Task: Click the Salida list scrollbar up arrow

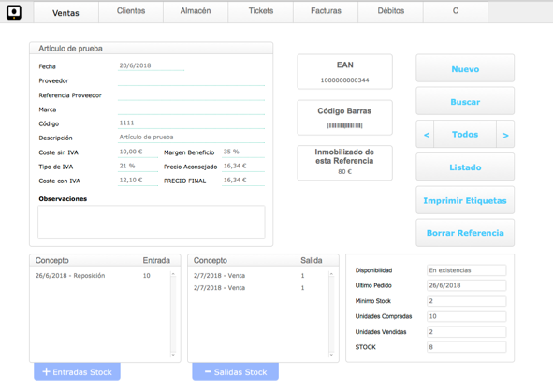Action: pos(331,274)
